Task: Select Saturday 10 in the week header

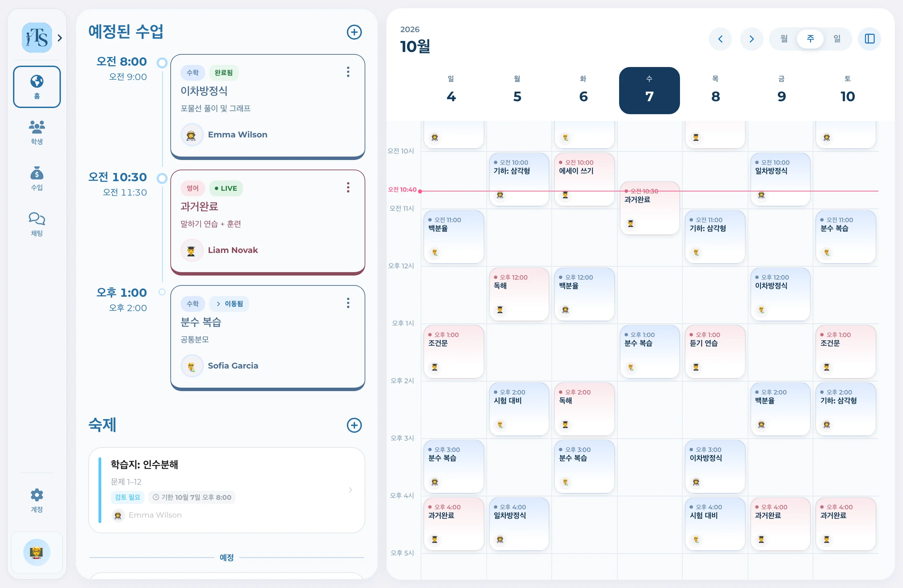Action: [x=847, y=90]
